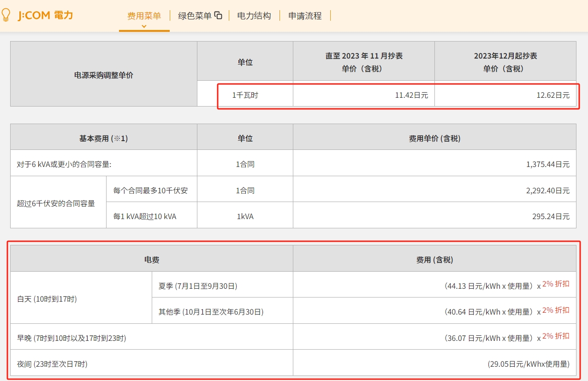Select the 2,292.40日元 fee cell
The width and height of the screenshot is (588, 381).
click(435, 189)
